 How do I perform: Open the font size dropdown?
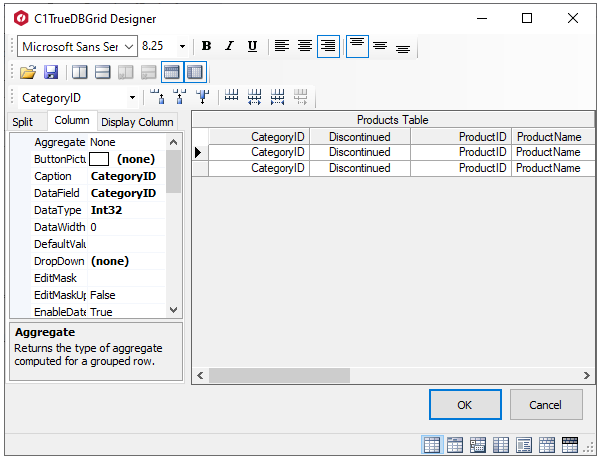[182, 46]
